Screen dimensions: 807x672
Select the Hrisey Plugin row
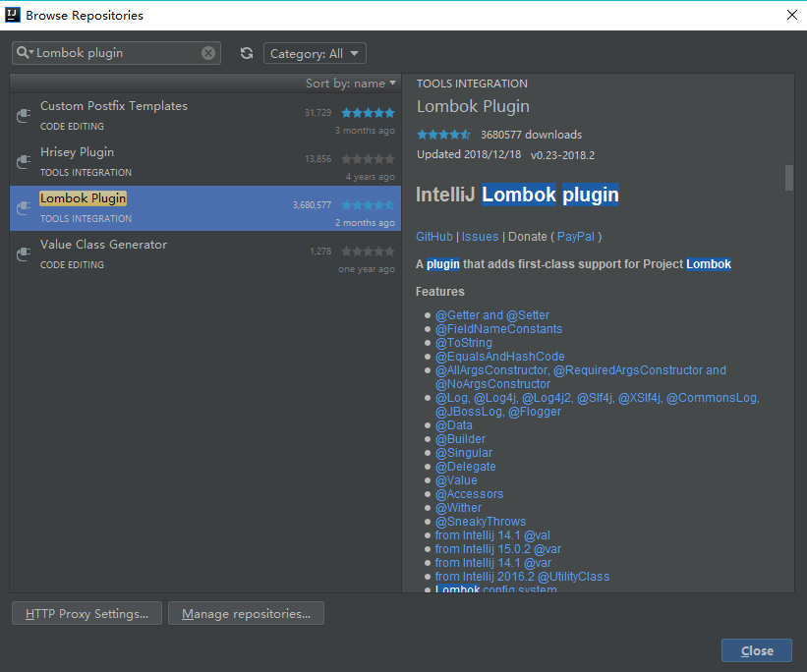coord(205,163)
